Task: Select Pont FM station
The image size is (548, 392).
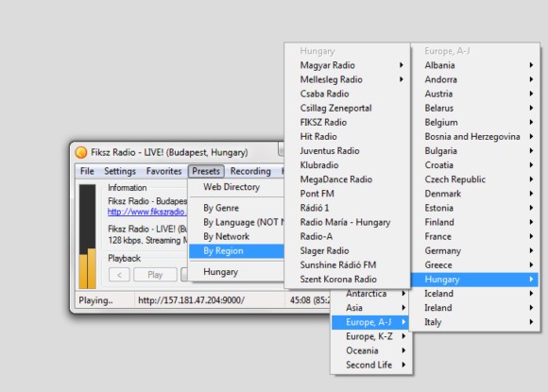Action: 348,194
